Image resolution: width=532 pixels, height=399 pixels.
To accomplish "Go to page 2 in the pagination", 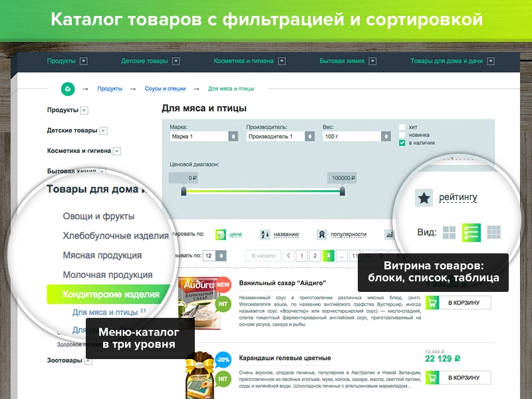I will [x=315, y=255].
